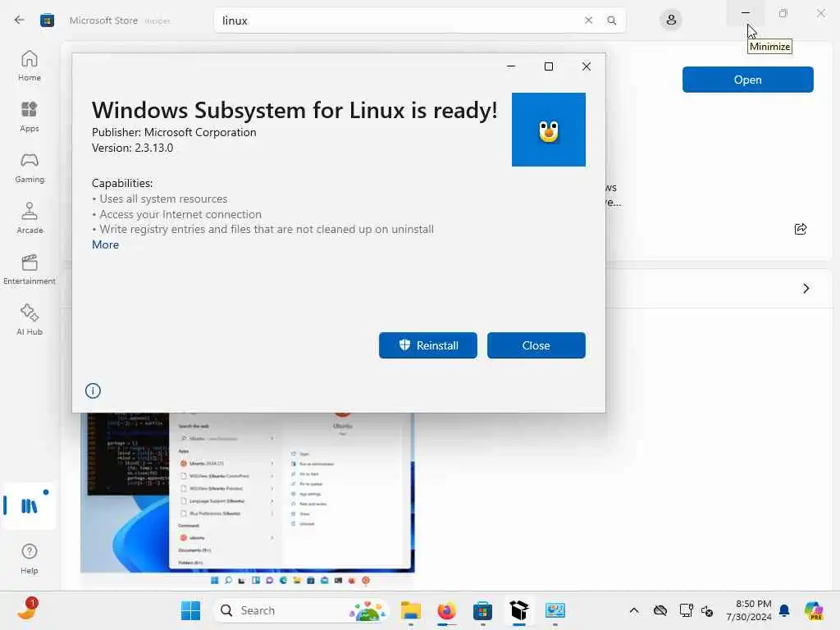Open the user profile account icon
This screenshot has height=630, width=840.
click(671, 21)
